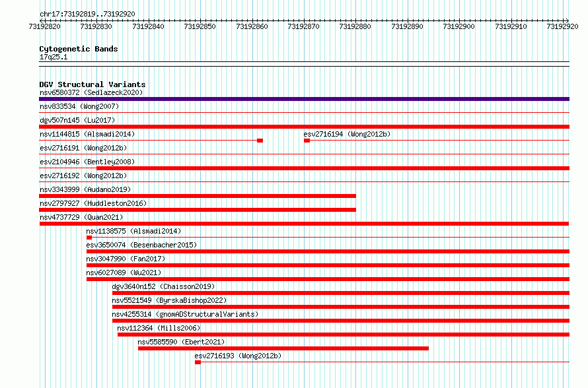This screenshot has width=588, height=388.
Task: Click the small red block under esv2716193
Action: [198, 362]
